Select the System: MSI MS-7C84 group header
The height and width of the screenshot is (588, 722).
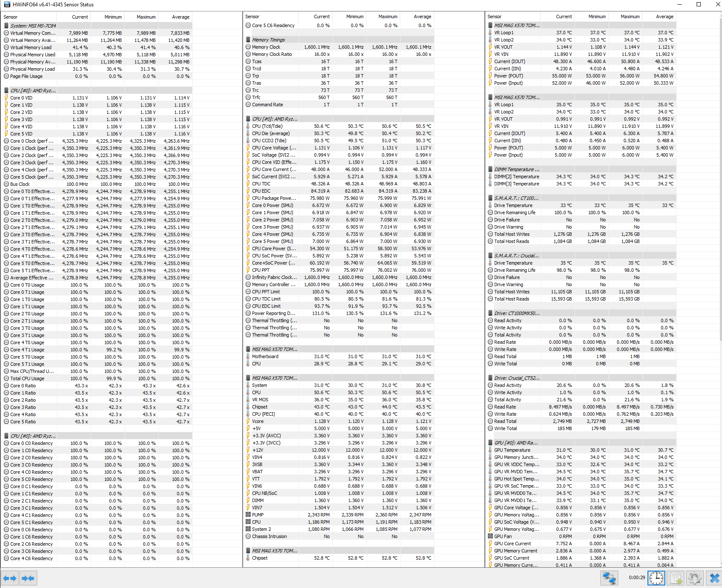pos(97,26)
